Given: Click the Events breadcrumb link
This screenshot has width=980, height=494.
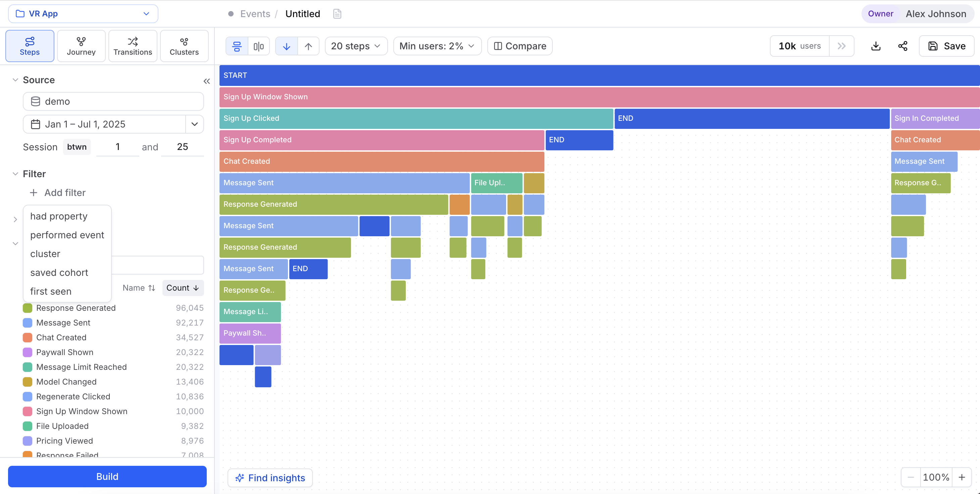Looking at the screenshot, I should 255,14.
